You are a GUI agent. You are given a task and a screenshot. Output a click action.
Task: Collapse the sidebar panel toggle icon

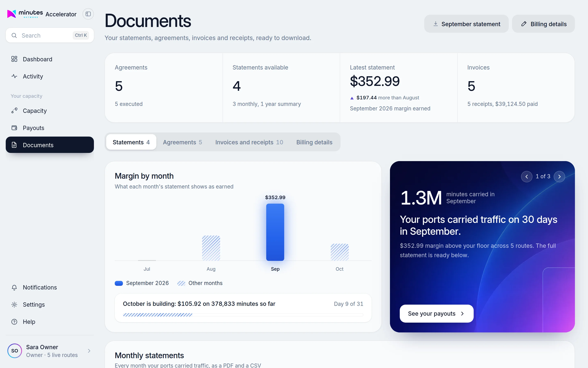88,14
